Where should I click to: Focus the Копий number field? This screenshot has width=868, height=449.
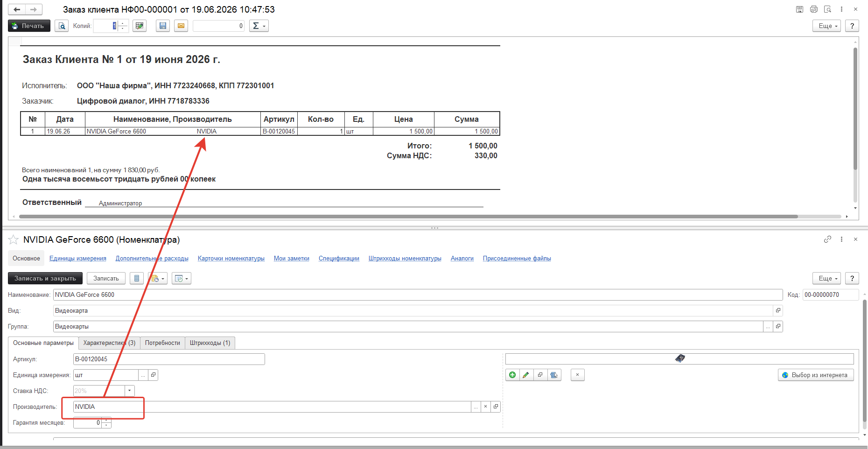106,26
